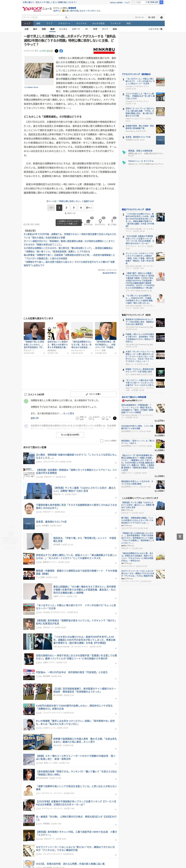Expand first comment with もっと見る
This screenshot has width=186, height=868.
(69, 413)
